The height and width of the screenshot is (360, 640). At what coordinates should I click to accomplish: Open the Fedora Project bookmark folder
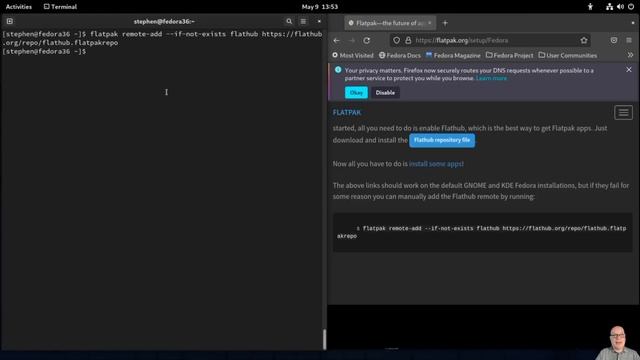pos(509,56)
